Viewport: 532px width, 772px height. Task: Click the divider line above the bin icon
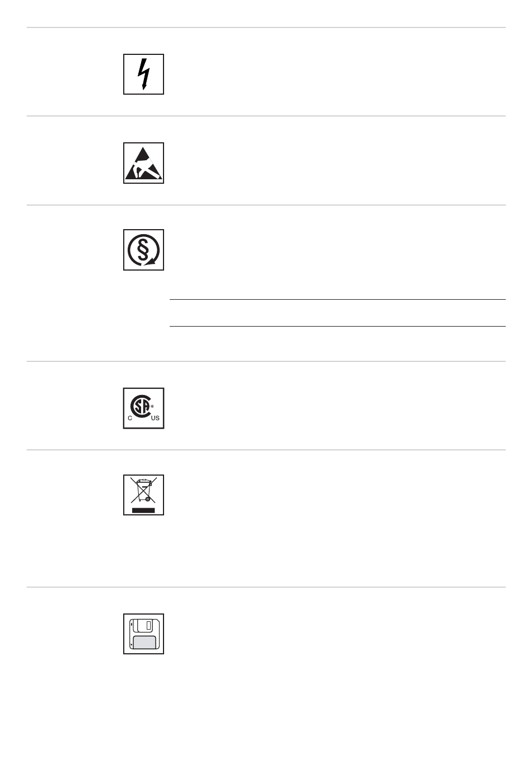267,450
